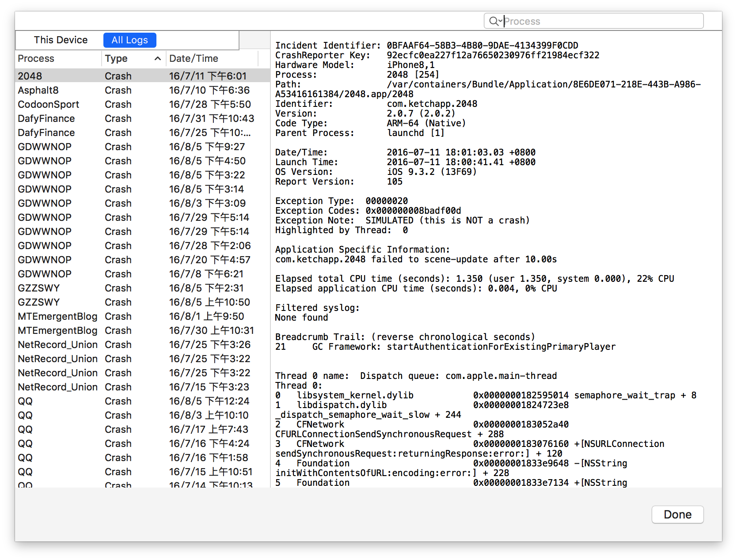Click the Done button
Viewport: 737px width, 560px height.
pyautogui.click(x=677, y=515)
